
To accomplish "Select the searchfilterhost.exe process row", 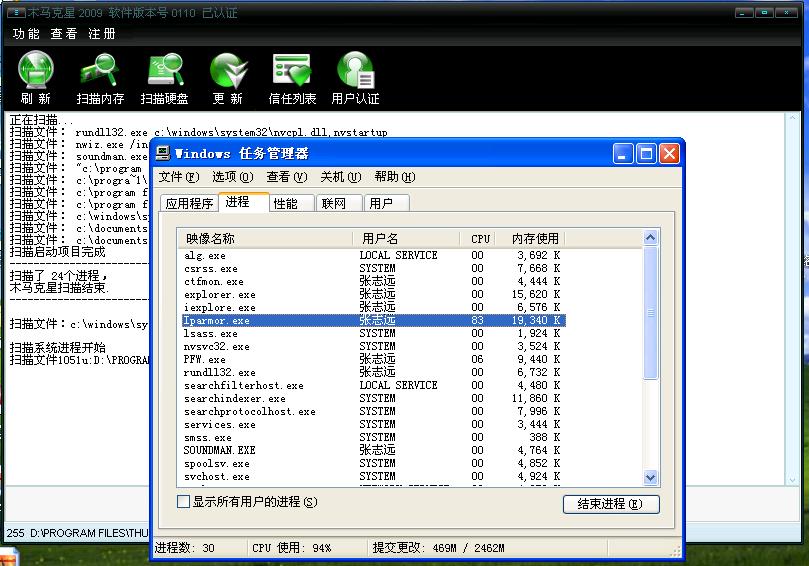I will pos(374,385).
